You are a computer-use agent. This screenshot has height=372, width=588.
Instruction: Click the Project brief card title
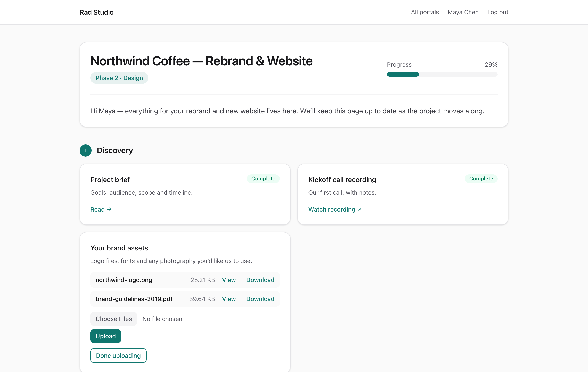coord(110,180)
